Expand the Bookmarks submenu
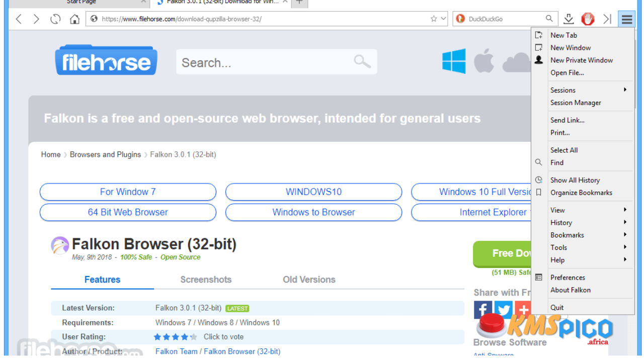 click(x=583, y=235)
